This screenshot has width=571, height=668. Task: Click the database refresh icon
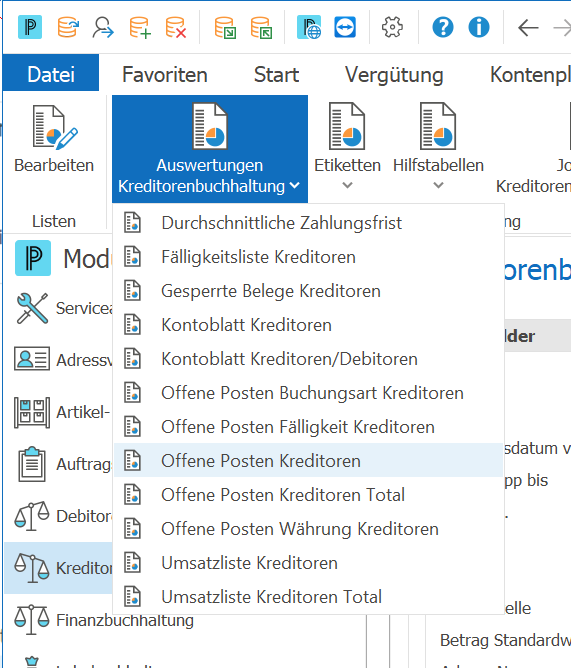[68, 27]
